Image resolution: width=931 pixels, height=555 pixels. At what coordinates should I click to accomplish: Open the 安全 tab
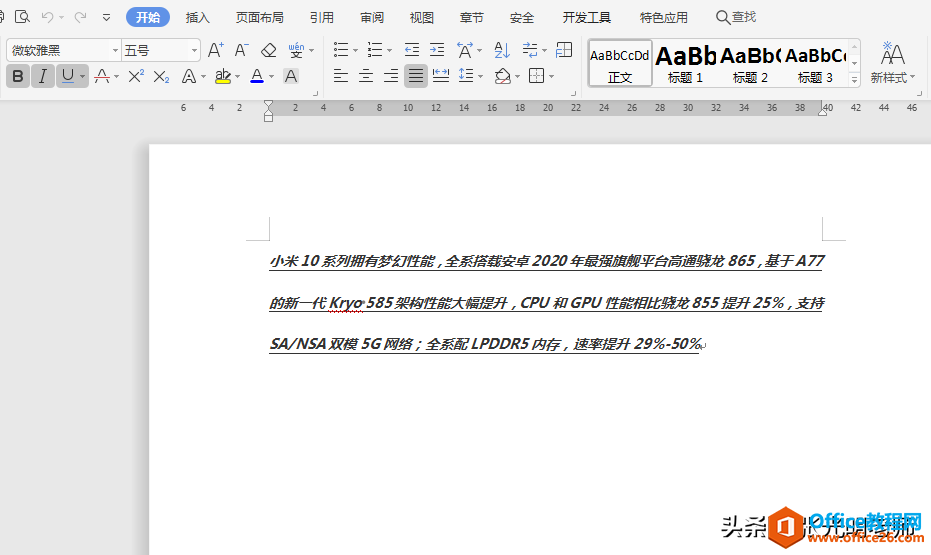(x=522, y=18)
